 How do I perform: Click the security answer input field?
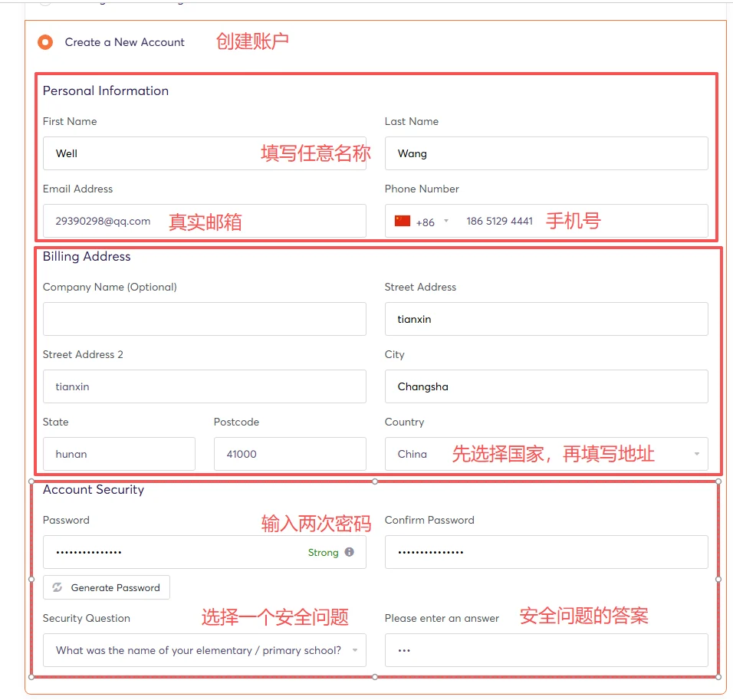point(546,650)
